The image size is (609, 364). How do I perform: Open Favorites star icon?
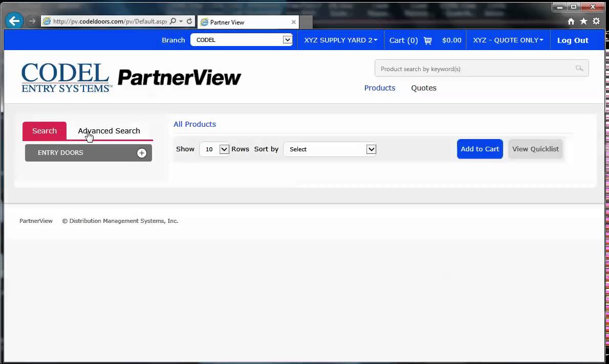click(x=583, y=21)
